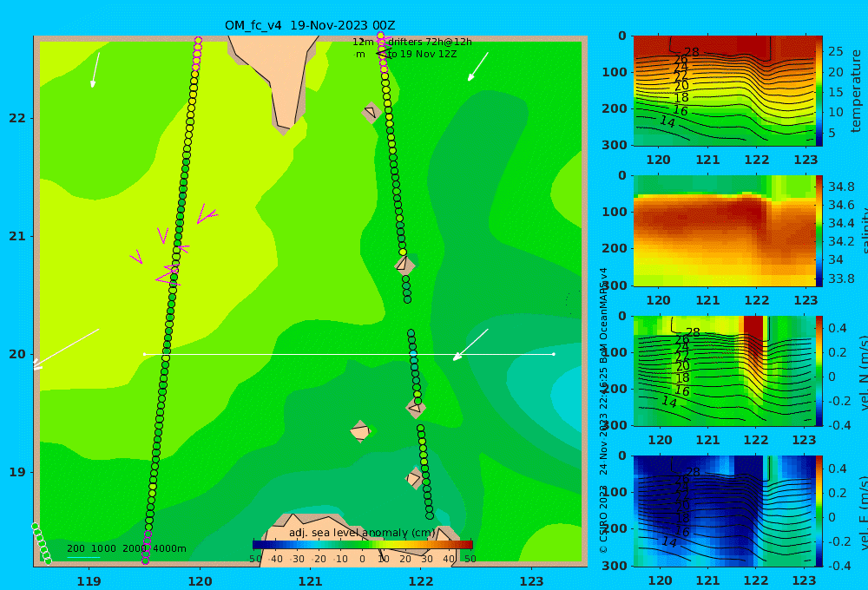Click latitude tick 22 on main map
The height and width of the screenshot is (590, 868).
17,118
